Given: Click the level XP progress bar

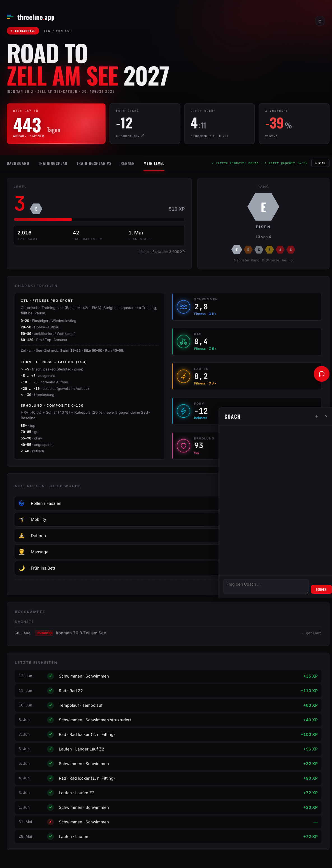Looking at the screenshot, I should tap(99, 219).
